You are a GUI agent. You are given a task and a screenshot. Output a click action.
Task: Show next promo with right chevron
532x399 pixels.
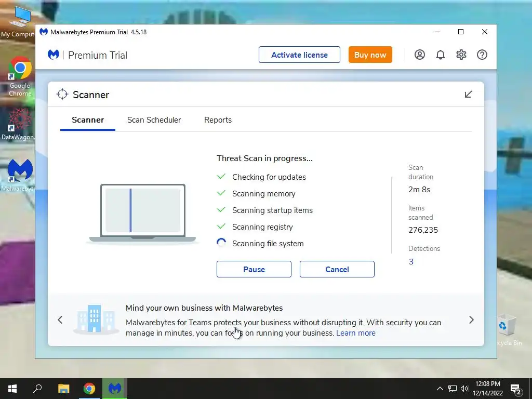coord(471,320)
